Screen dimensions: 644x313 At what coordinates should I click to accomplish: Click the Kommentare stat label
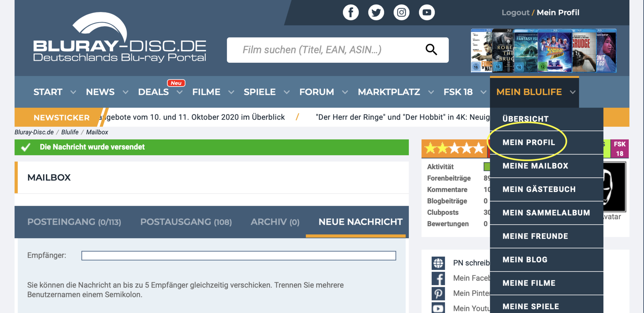[x=447, y=190]
